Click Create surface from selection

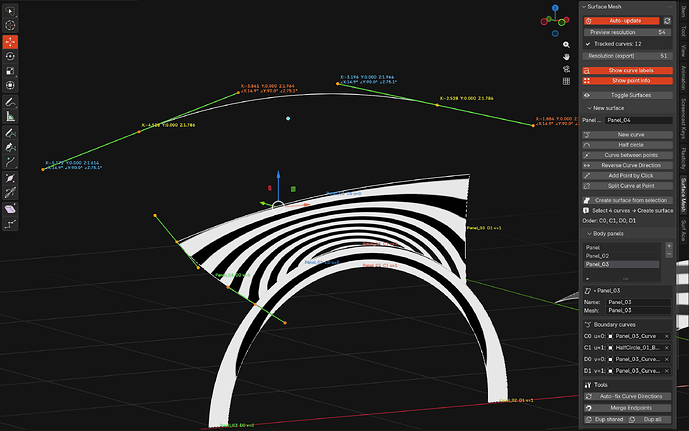tap(627, 200)
